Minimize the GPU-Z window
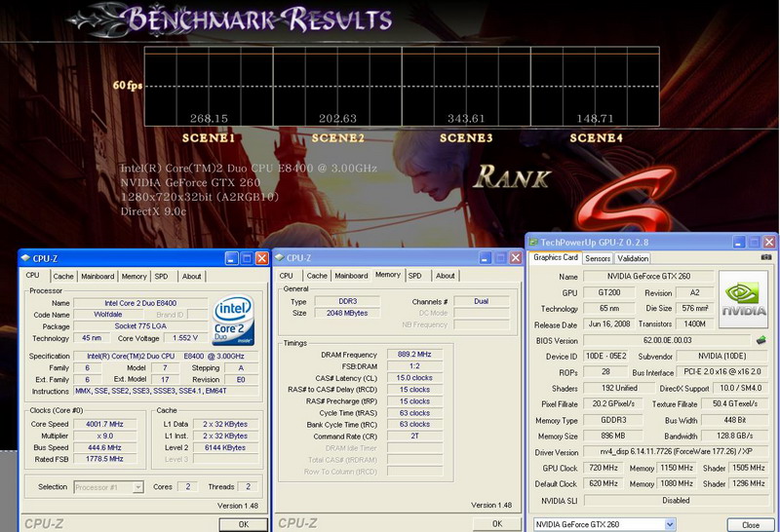The image size is (780, 532). pyautogui.click(x=739, y=243)
